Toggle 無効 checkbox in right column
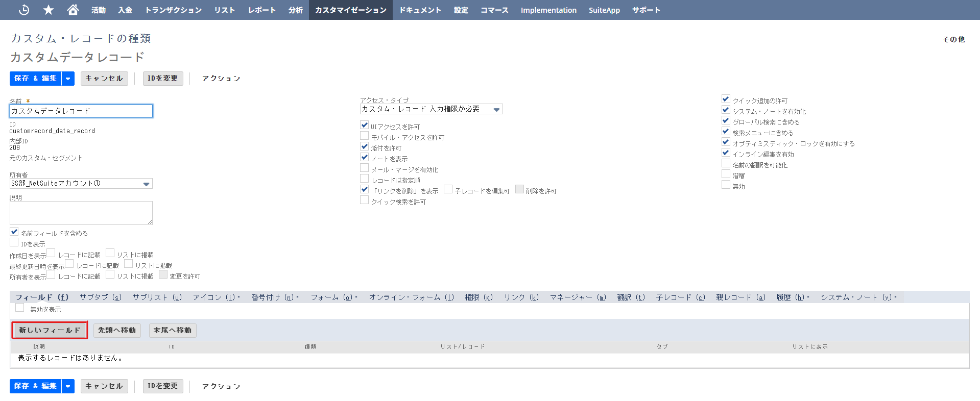The height and width of the screenshot is (401, 980). tap(726, 185)
